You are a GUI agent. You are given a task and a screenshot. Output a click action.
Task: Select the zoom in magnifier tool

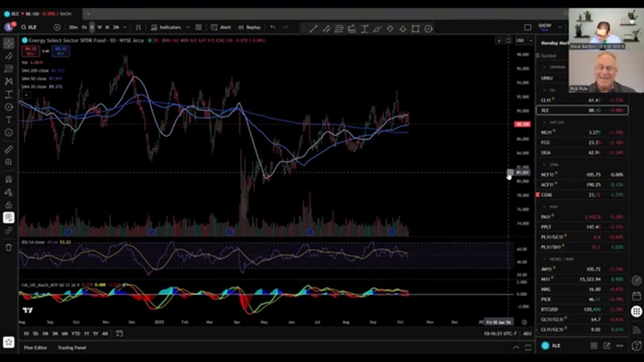tap(9, 162)
